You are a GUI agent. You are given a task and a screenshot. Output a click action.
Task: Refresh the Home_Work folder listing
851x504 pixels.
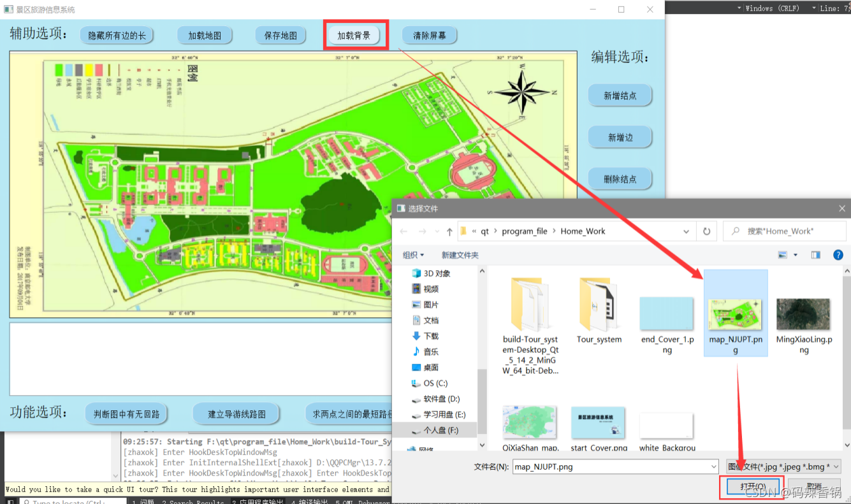[x=706, y=231]
